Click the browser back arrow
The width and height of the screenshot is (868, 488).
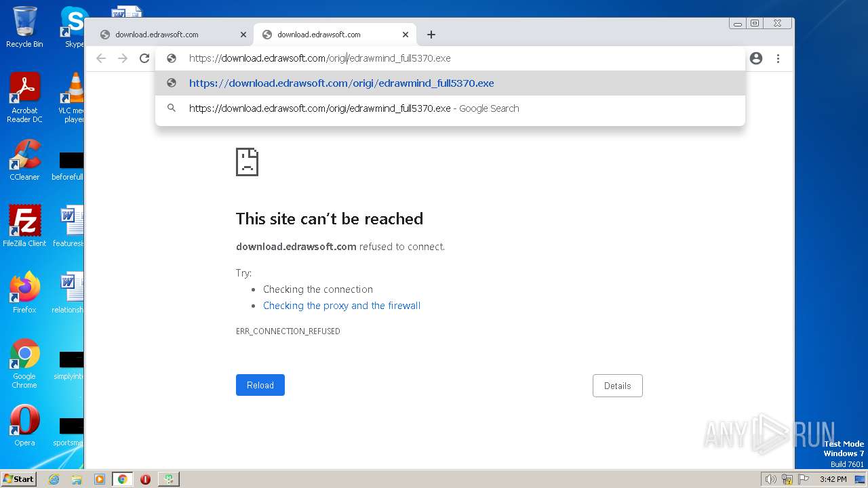[101, 58]
